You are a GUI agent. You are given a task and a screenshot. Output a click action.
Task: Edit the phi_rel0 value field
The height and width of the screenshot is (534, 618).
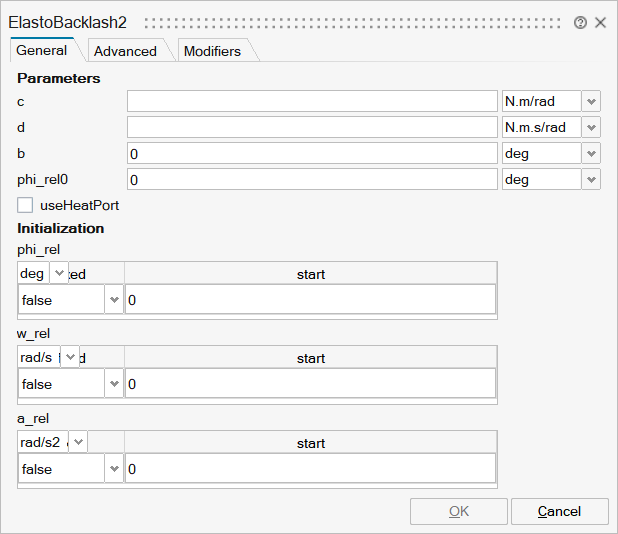[312, 179]
